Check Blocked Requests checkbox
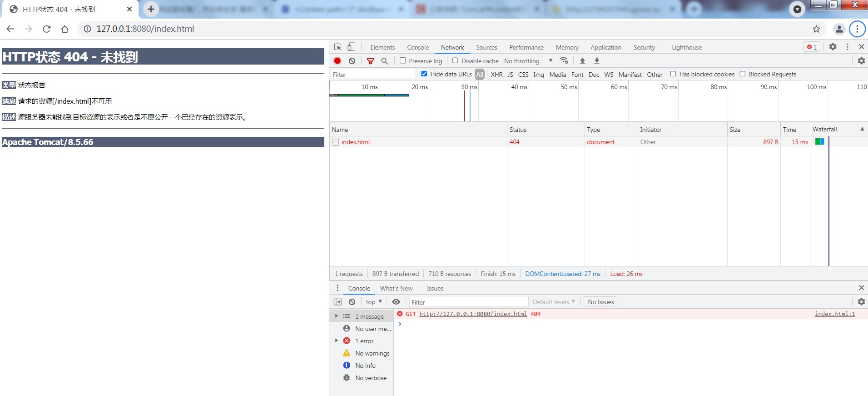 coord(742,74)
